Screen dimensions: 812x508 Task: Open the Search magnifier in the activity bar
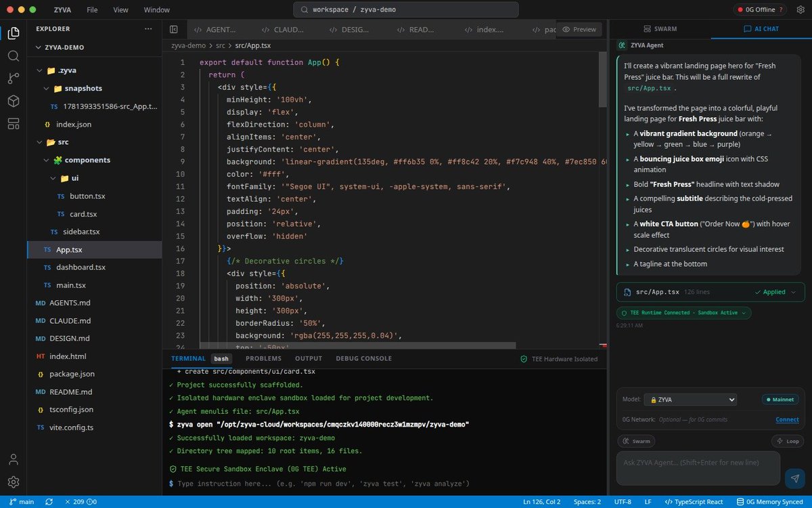click(x=14, y=56)
